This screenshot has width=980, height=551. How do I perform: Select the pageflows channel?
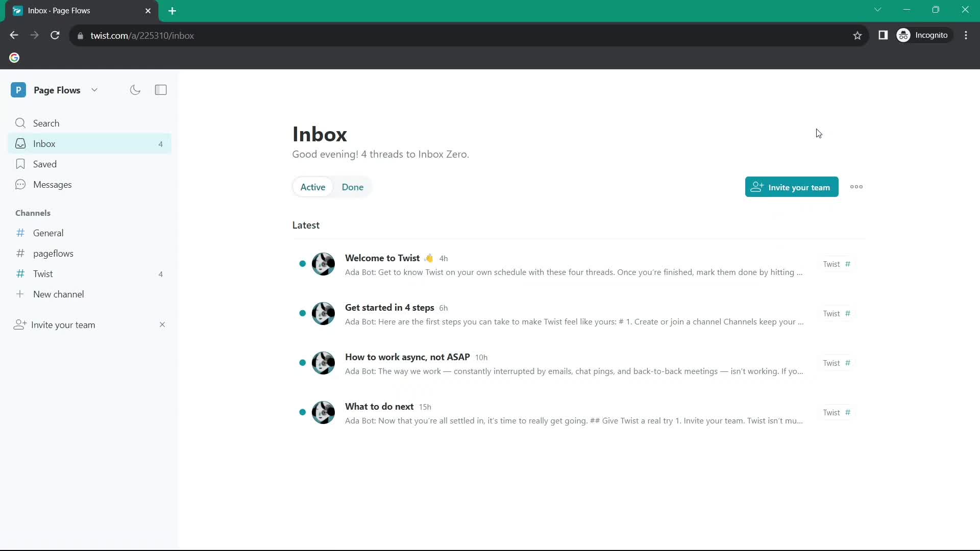point(53,253)
